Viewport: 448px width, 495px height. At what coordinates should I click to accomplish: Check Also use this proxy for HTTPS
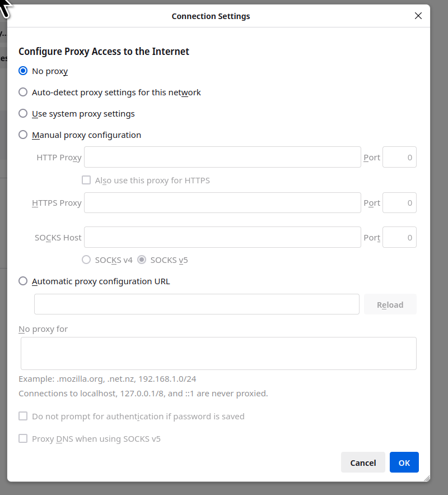(86, 181)
